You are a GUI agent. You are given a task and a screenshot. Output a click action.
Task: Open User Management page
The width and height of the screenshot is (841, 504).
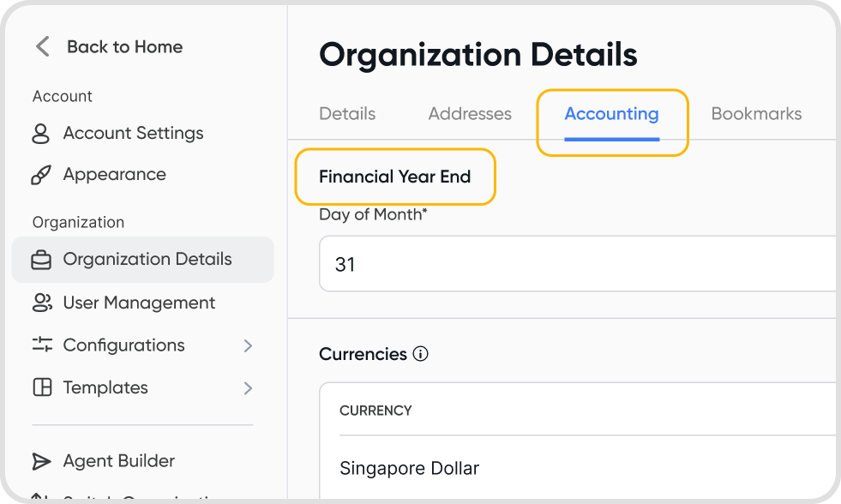(139, 303)
